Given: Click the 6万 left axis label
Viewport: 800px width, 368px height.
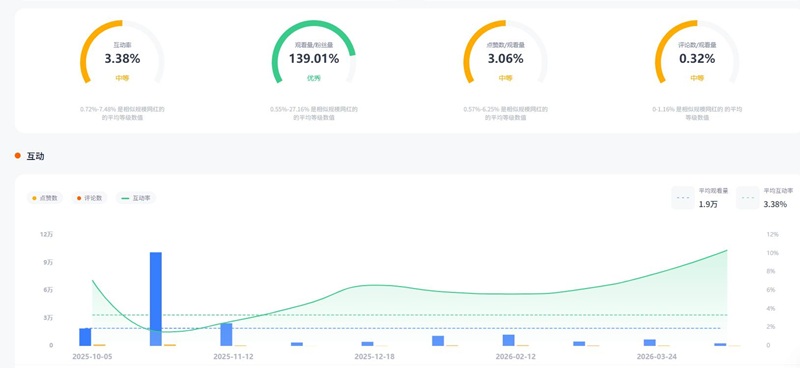Looking at the screenshot, I should [x=48, y=290].
